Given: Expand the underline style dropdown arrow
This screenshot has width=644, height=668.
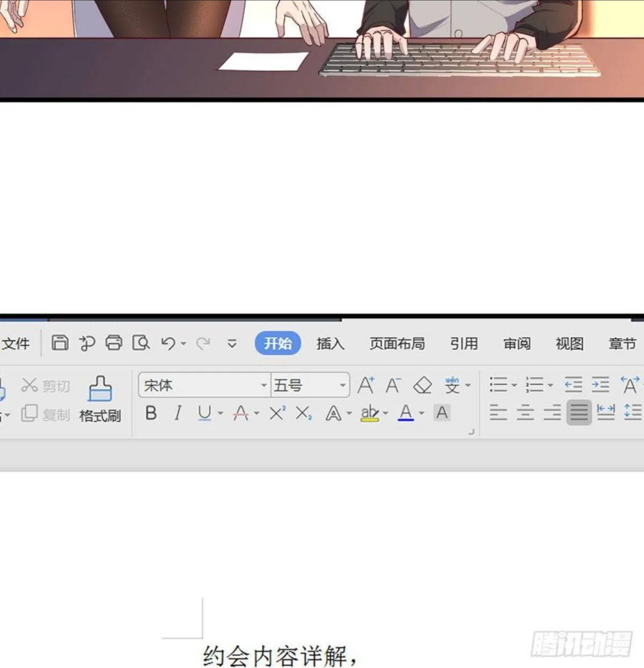Looking at the screenshot, I should pyautogui.click(x=220, y=413).
